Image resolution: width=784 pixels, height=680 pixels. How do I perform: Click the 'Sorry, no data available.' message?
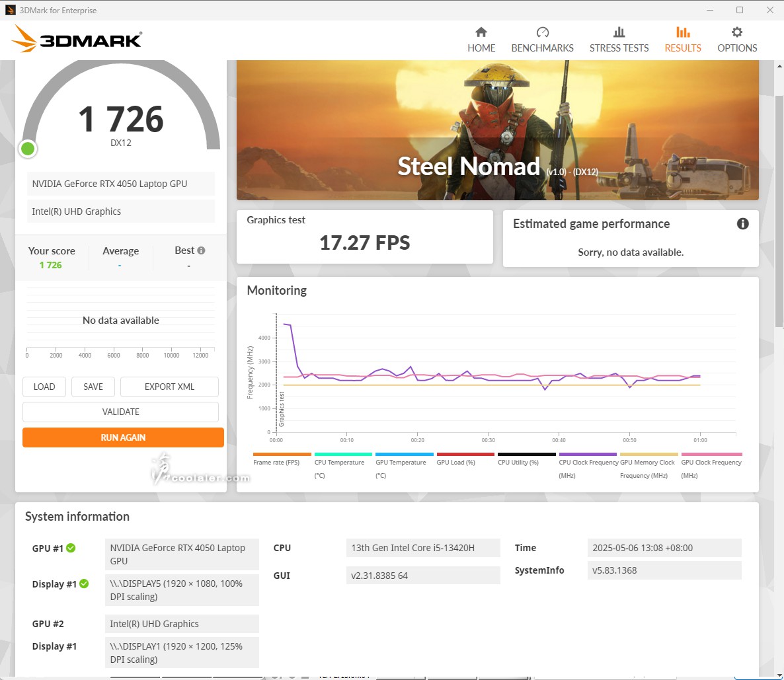coord(631,252)
